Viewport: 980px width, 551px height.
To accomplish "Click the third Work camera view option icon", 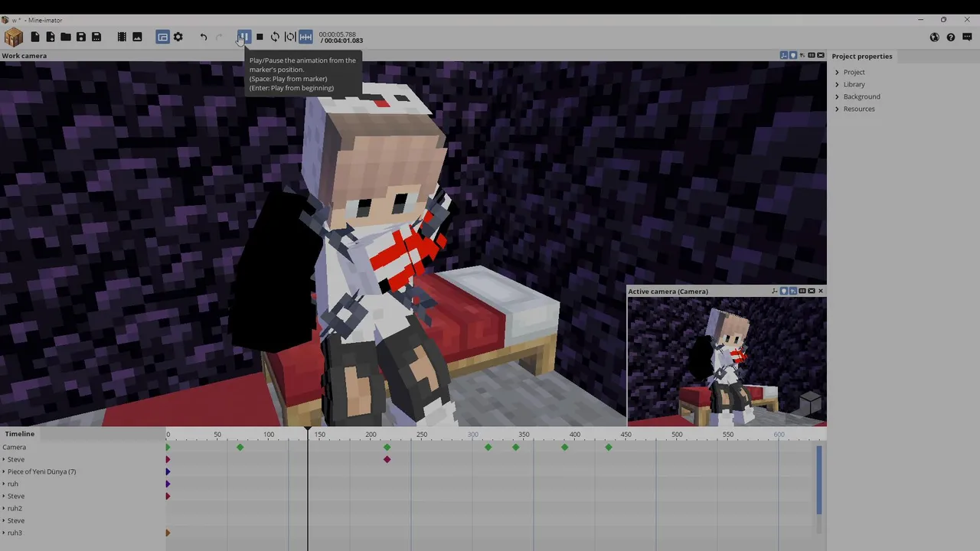I will coord(802,56).
